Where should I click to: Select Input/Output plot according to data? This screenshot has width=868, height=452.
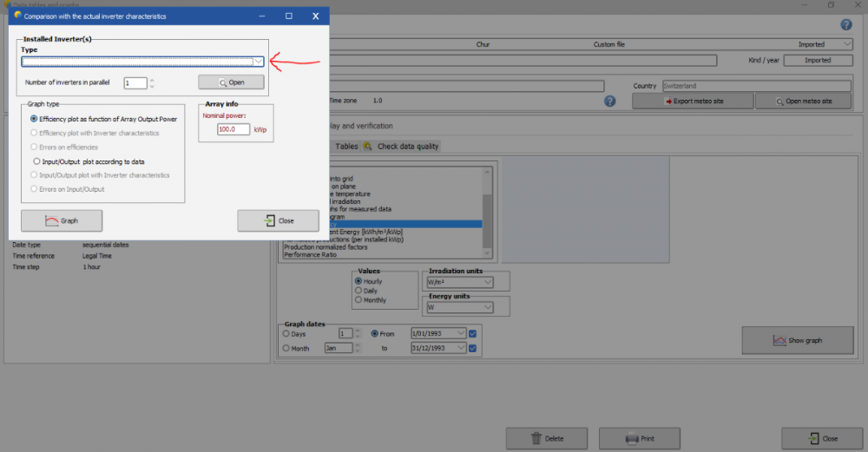tap(36, 161)
